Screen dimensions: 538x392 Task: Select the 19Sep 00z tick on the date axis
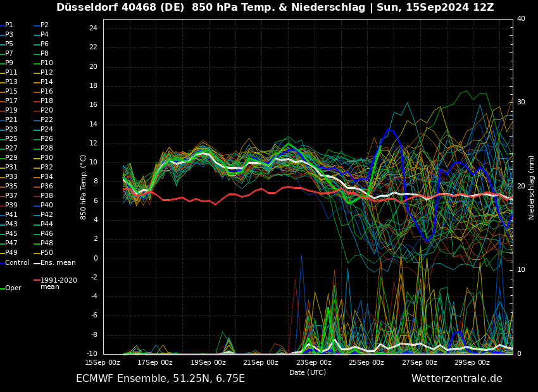tap(208, 362)
